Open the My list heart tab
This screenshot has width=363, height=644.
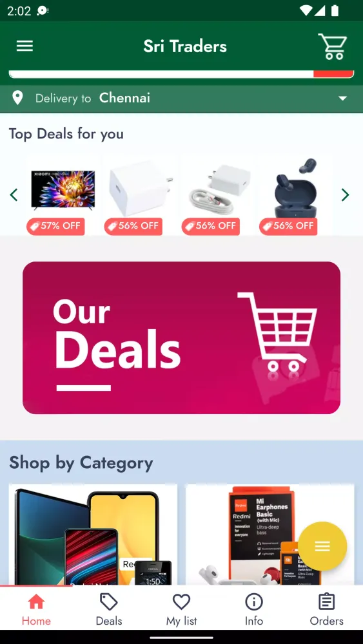click(181, 609)
